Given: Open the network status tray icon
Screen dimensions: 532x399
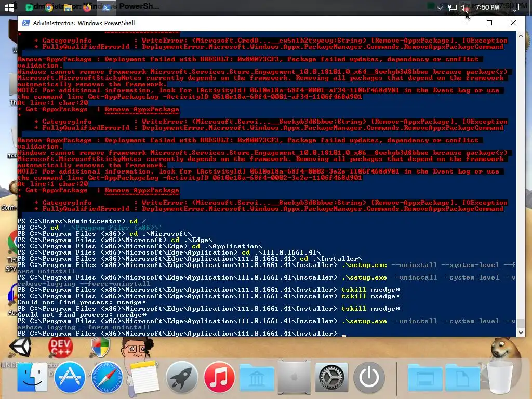Looking at the screenshot, I should 452,7.
